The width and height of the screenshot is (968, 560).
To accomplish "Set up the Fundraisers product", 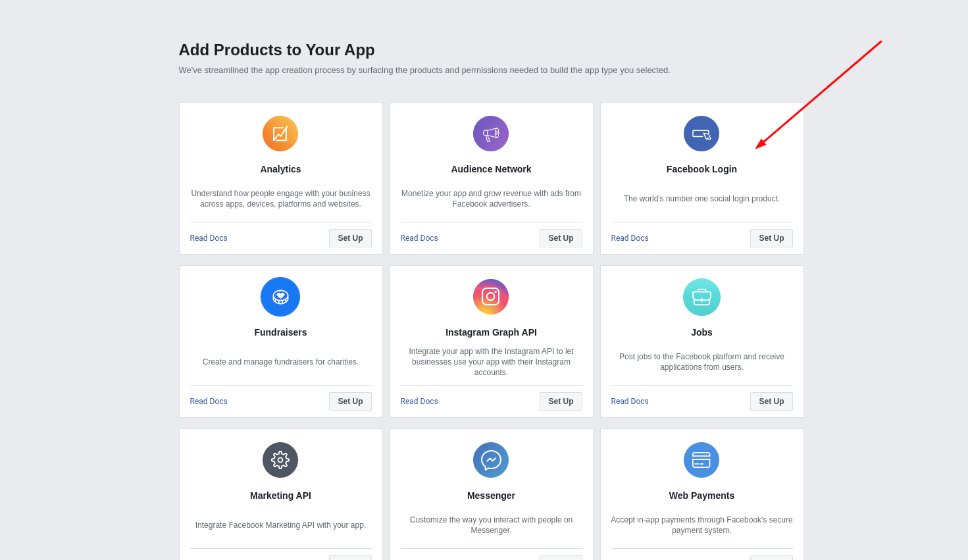I will (350, 401).
